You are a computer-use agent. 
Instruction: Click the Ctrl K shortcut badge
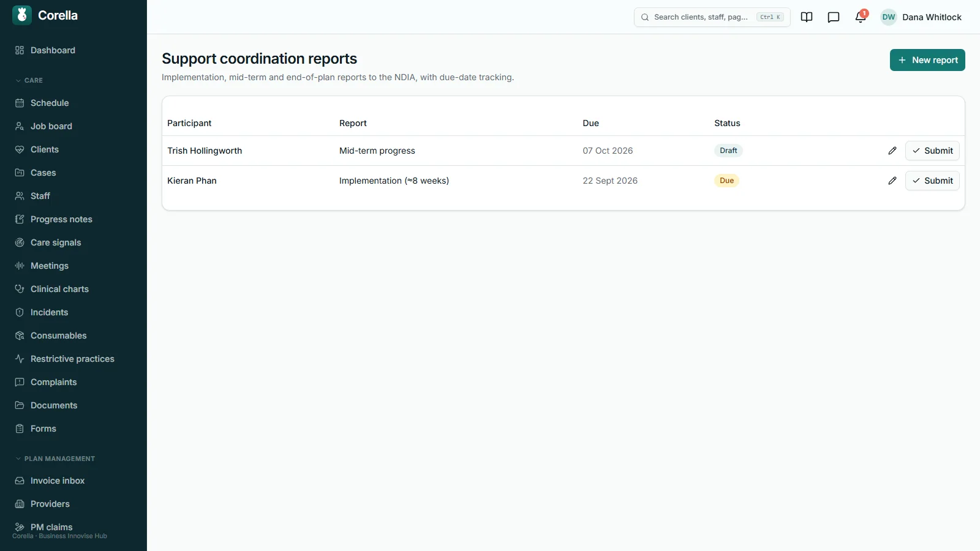pyautogui.click(x=770, y=17)
